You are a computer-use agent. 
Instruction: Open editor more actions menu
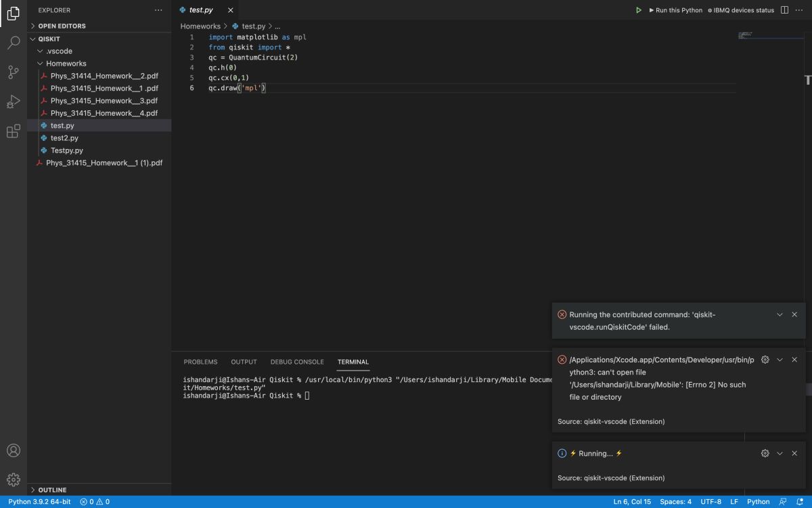[x=800, y=10]
